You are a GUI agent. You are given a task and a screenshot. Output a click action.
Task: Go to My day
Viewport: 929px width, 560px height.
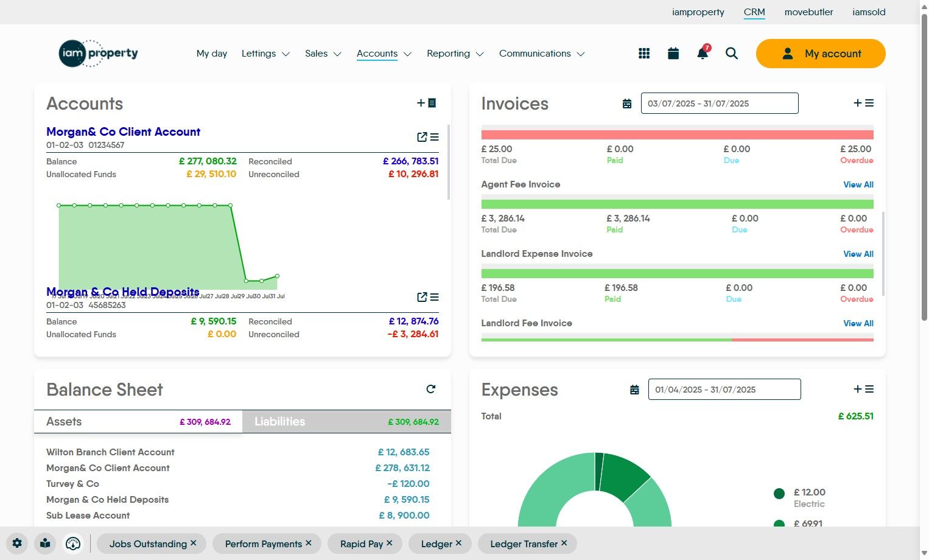212,54
